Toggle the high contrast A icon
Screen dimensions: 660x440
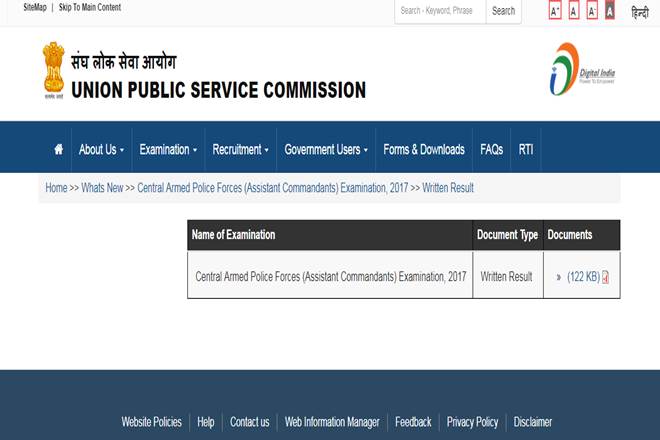[x=610, y=11]
